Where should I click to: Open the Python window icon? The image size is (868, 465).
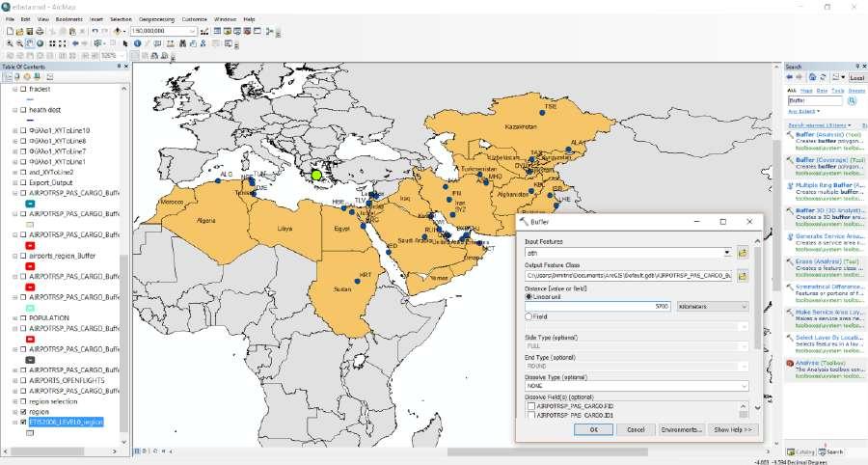[258, 32]
